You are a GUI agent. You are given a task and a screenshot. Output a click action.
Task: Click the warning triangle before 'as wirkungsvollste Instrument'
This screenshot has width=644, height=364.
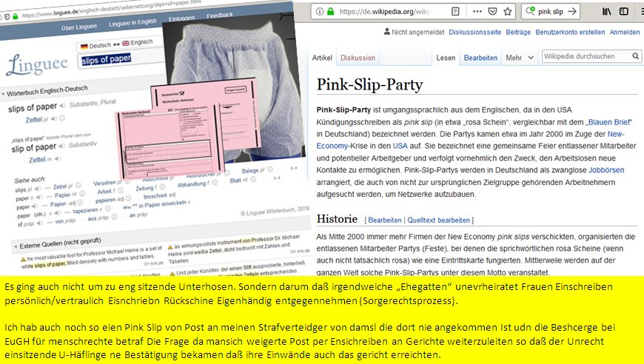coord(170,247)
